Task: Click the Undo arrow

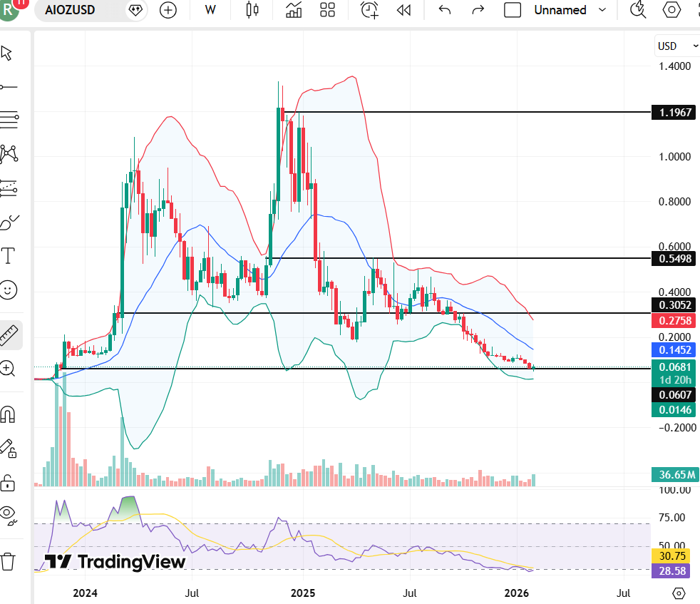Action: 443,11
